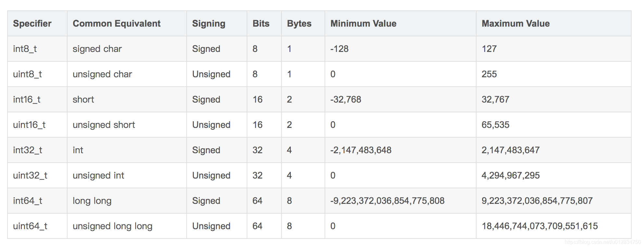This screenshot has width=644, height=248.
Task: Select the 4,294,967,295 maximum value
Action: (x=511, y=175)
